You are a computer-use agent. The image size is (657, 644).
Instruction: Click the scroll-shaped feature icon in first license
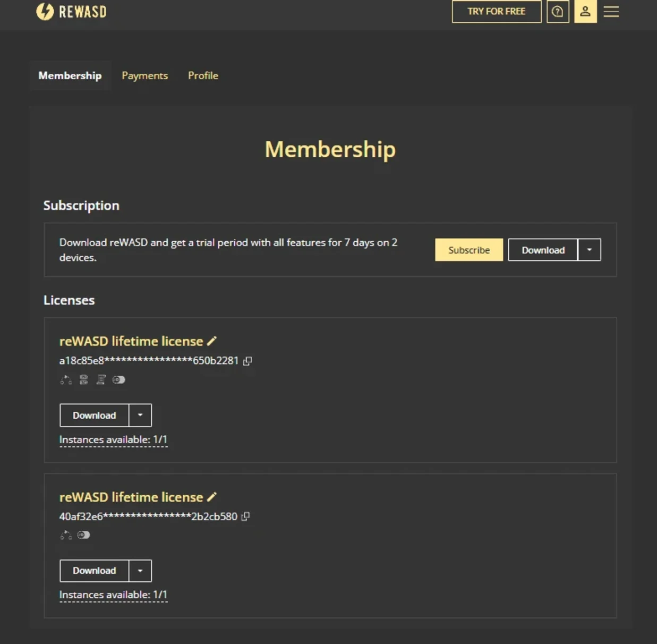(101, 379)
